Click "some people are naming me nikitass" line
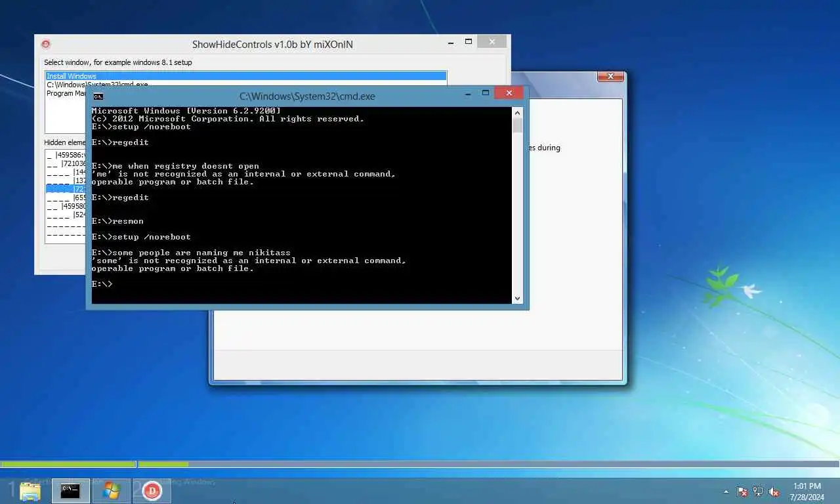840x504 pixels. (191, 253)
